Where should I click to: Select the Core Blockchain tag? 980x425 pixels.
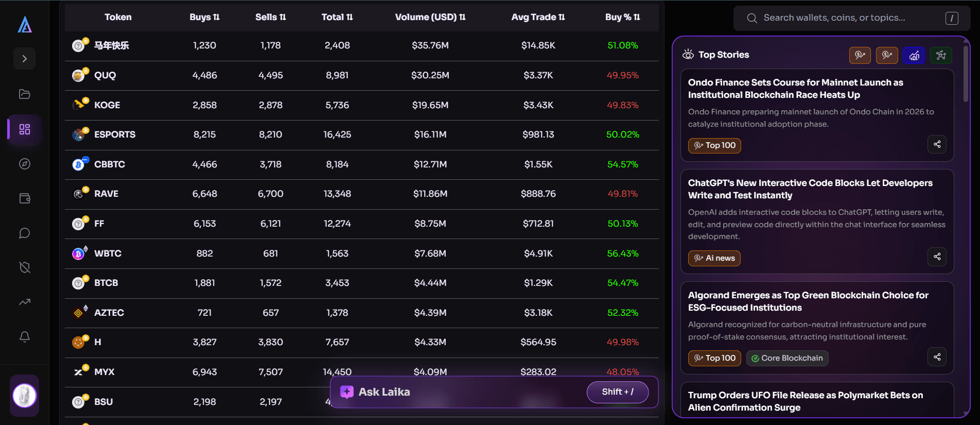[787, 358]
